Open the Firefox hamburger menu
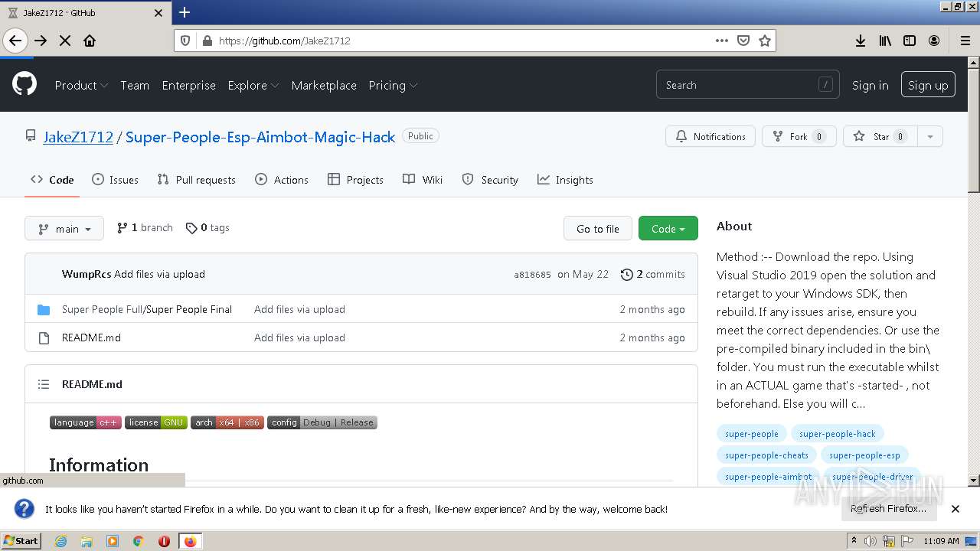 965,41
